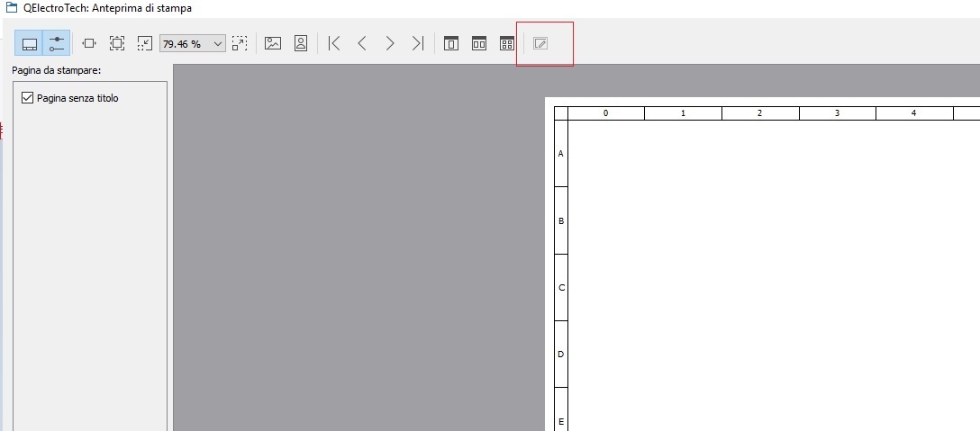Click the preview page sheet
The height and width of the screenshot is (431, 980).
[766, 270]
